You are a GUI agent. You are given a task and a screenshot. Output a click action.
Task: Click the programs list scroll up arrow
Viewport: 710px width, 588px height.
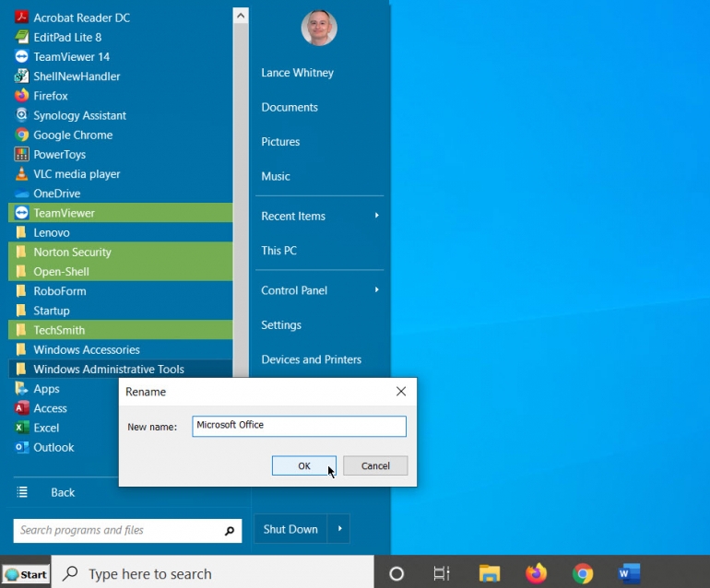click(x=241, y=17)
